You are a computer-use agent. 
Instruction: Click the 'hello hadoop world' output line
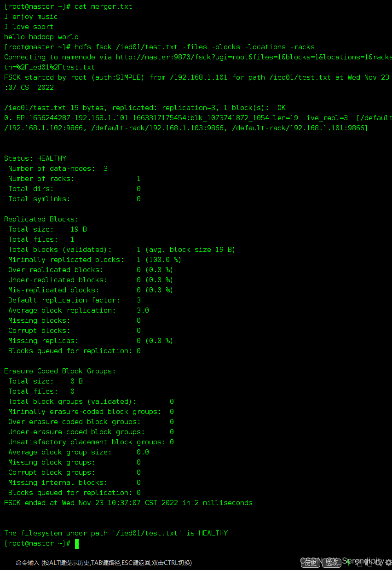(x=41, y=37)
